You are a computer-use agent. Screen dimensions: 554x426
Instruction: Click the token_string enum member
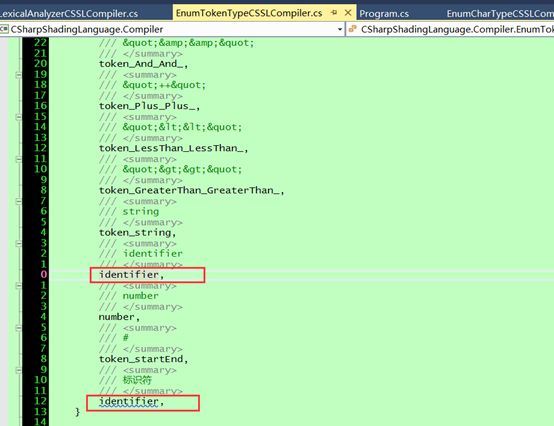click(x=137, y=232)
